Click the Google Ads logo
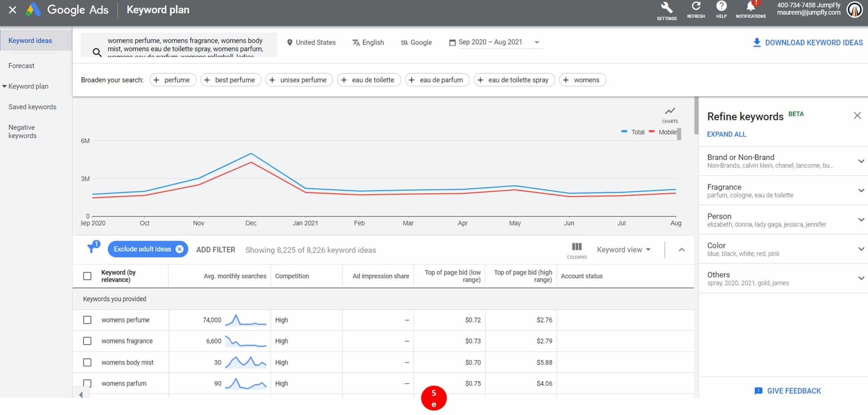This screenshot has width=868, height=415. 33,10
